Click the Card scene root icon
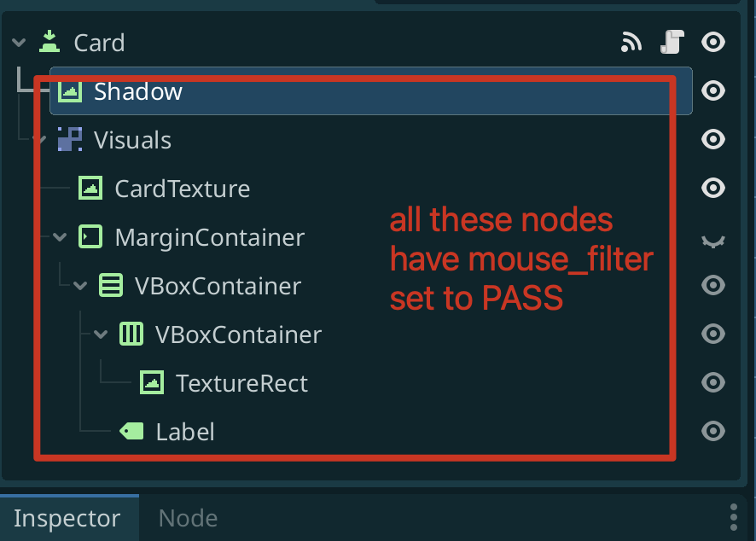756x541 pixels. (x=49, y=42)
